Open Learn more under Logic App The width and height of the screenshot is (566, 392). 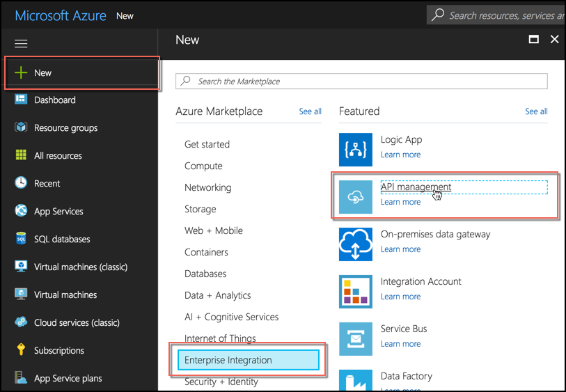(401, 155)
